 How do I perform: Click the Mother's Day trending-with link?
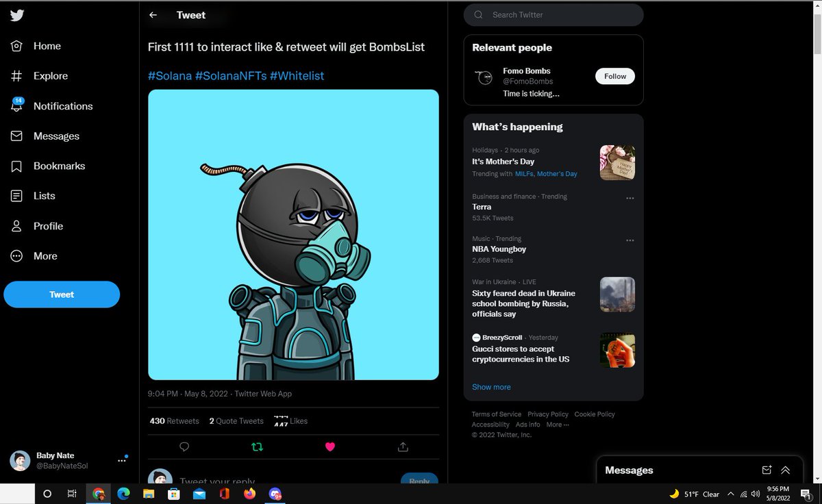click(x=557, y=174)
